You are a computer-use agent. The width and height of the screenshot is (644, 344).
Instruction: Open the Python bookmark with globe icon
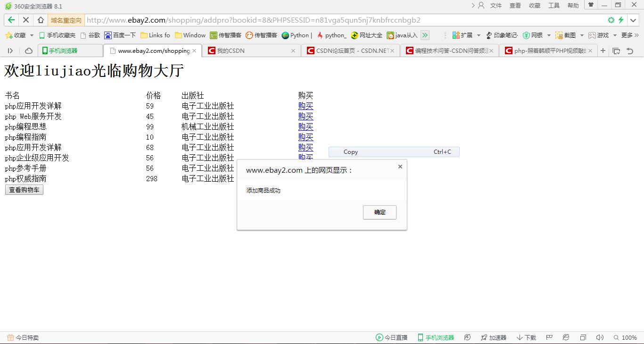(x=297, y=35)
